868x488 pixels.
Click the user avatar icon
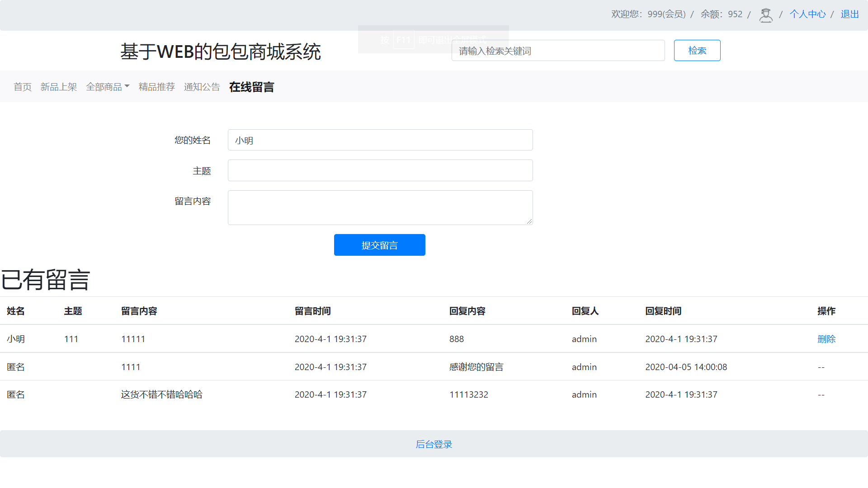[765, 15]
